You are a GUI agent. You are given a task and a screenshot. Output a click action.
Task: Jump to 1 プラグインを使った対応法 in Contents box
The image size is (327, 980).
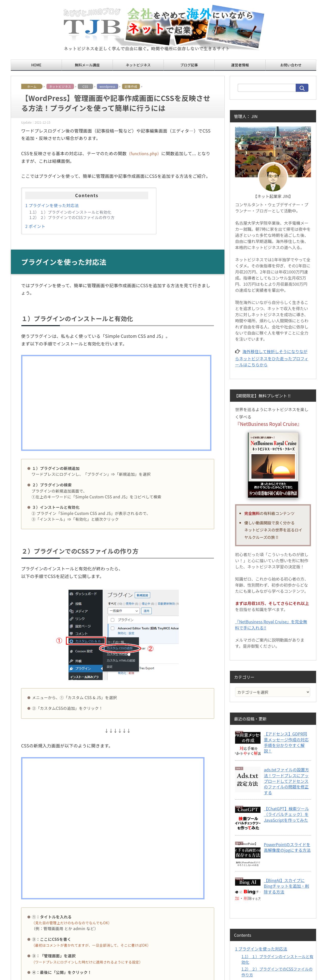(52, 205)
